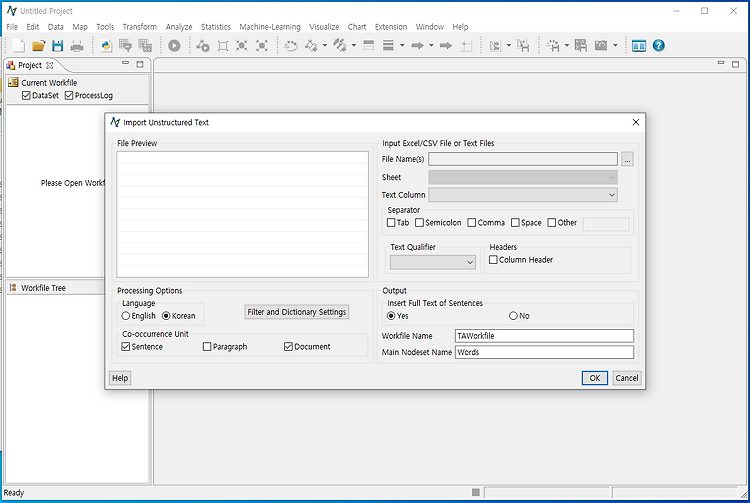
Task: Click the Current Workfile icon in Project panel
Action: click(13, 82)
